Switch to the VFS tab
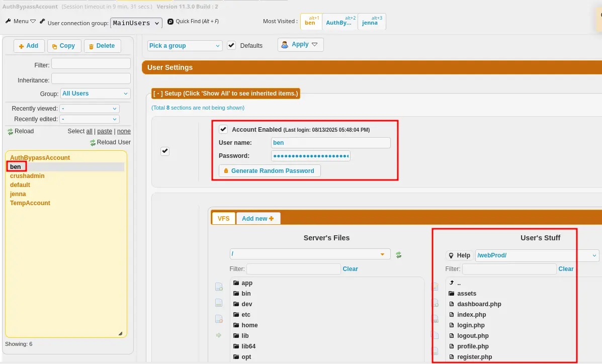Image resolution: width=602 pixels, height=364 pixels. click(223, 219)
